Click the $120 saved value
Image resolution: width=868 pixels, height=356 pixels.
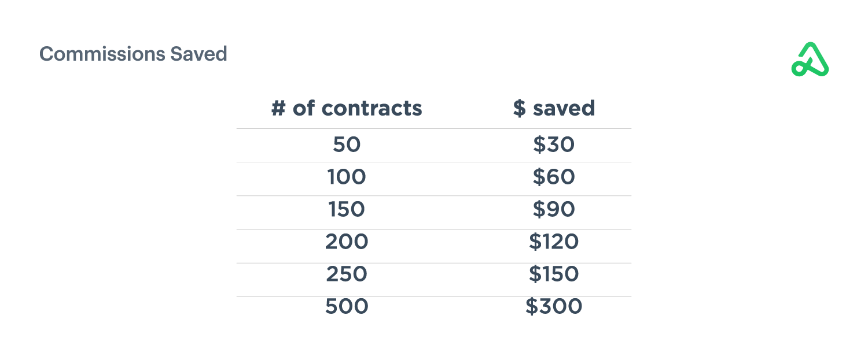tap(554, 242)
